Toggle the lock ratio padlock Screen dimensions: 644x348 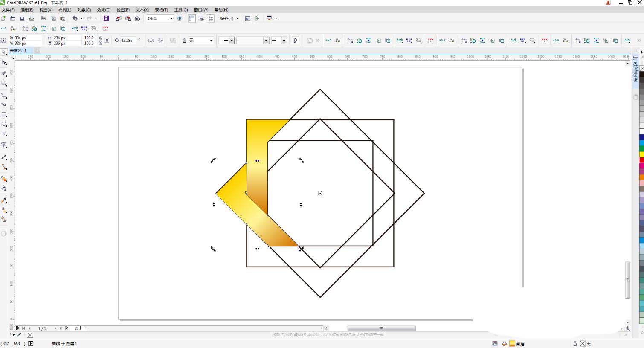[107, 41]
